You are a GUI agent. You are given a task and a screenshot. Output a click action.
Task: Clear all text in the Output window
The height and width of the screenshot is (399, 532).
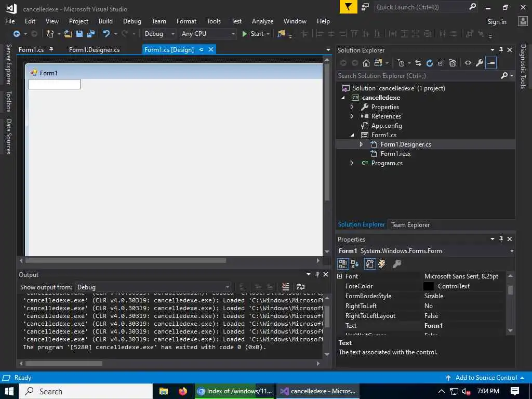[x=285, y=287]
